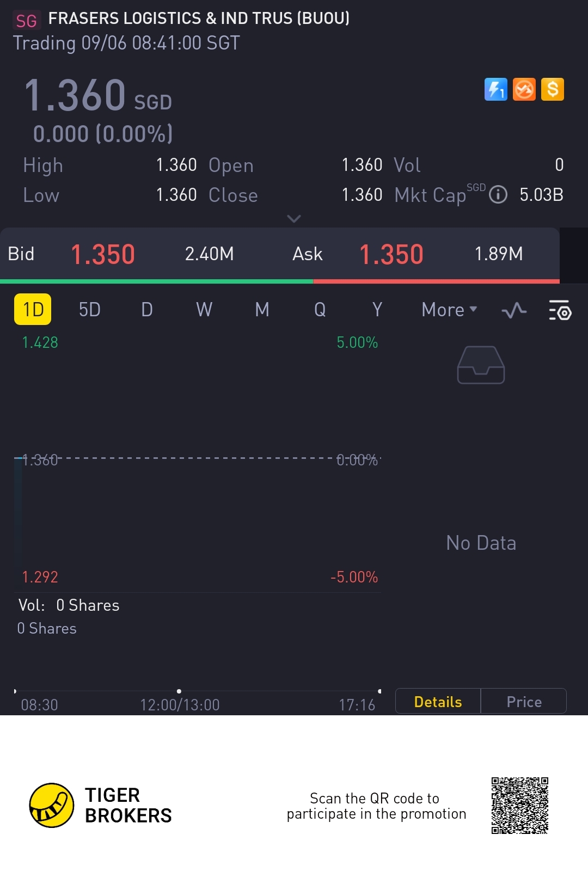The image size is (588, 896).
Task: Tap the Tiger Brokers logo
Action: (52, 806)
